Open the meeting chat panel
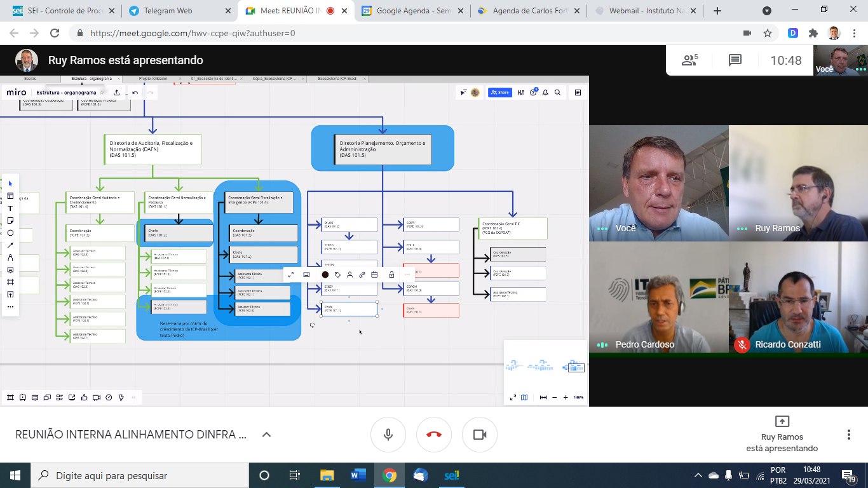 click(735, 60)
